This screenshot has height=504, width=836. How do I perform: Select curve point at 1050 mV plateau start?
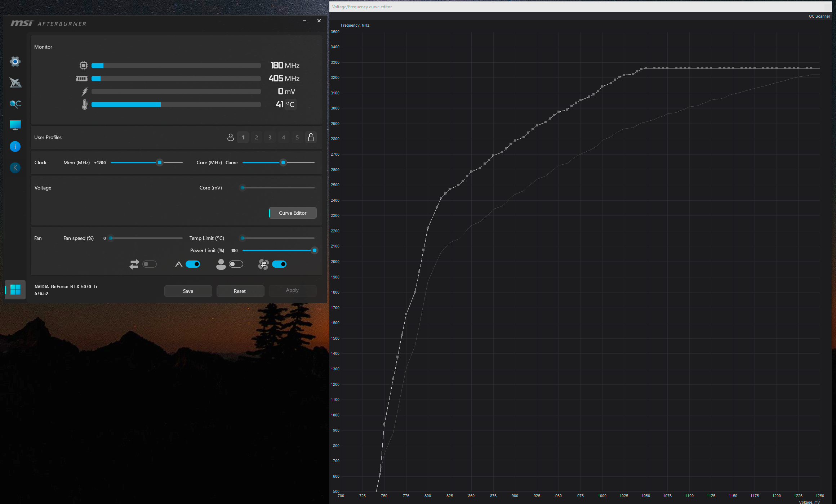pos(646,68)
